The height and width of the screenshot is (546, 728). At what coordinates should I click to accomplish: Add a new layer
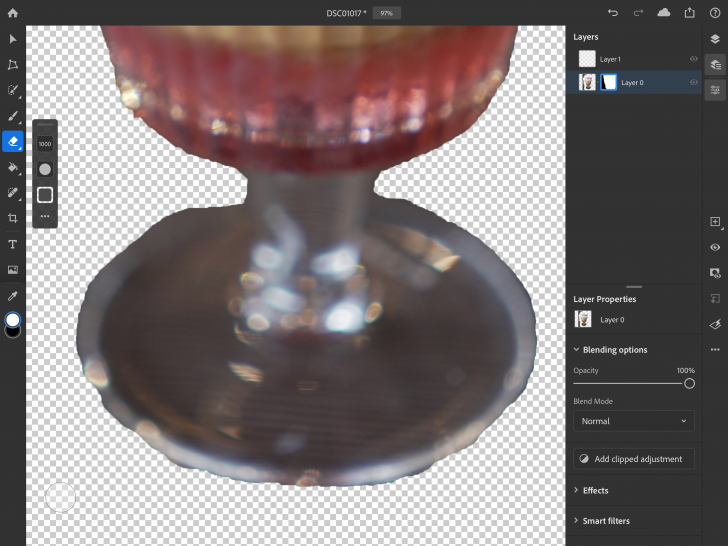[x=715, y=222]
